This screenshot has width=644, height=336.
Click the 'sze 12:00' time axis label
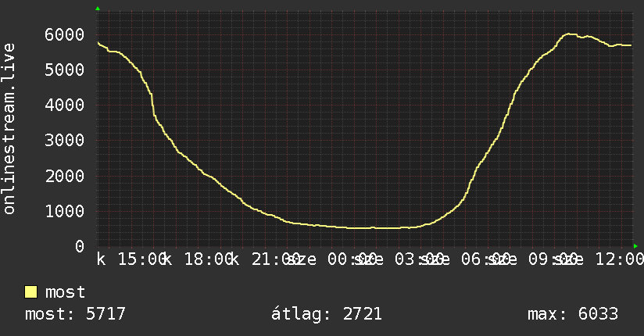click(x=599, y=259)
